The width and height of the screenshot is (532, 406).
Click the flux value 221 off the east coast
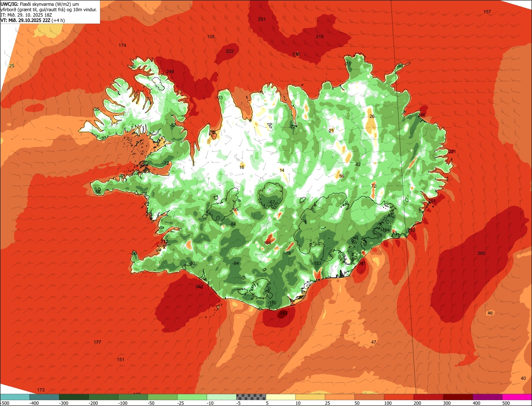pos(452,152)
